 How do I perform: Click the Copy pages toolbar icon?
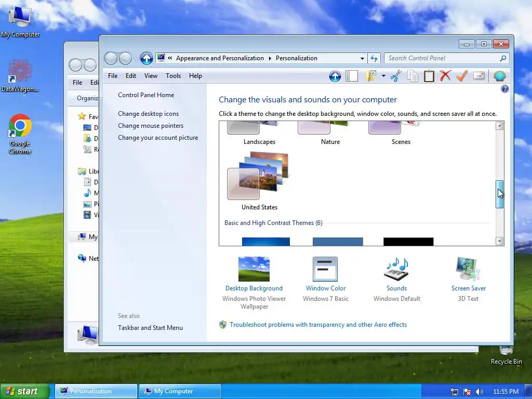tap(413, 76)
